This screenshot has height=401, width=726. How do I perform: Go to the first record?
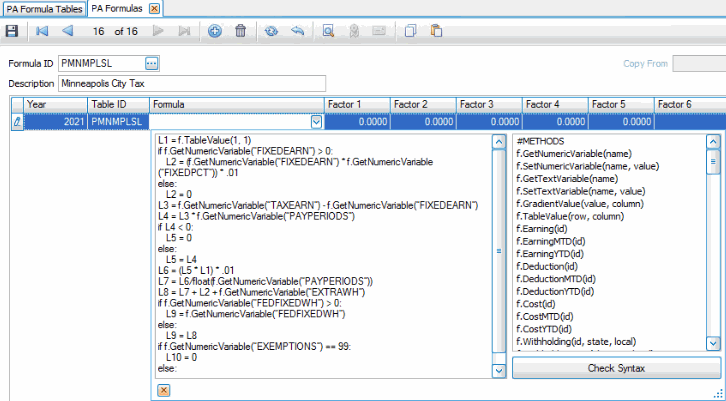click(42, 31)
